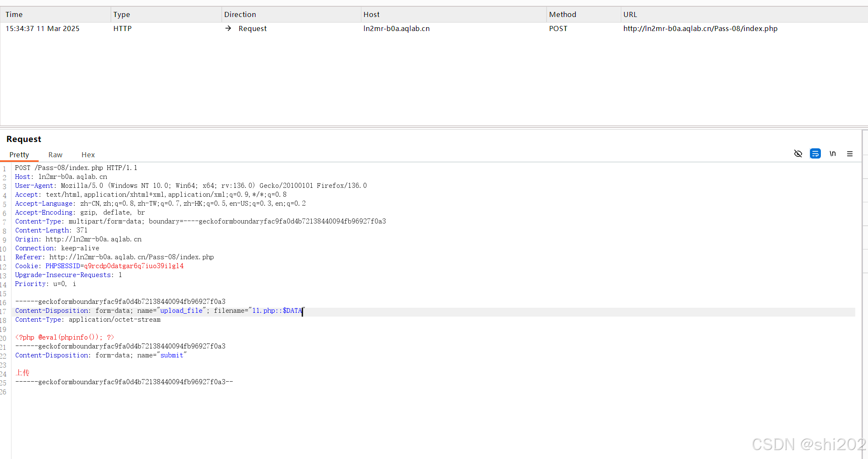
Task: Open the hamburger options menu
Action: click(x=850, y=154)
